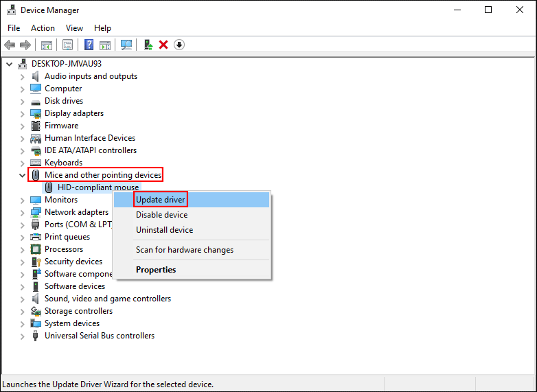Click the Update device driver toolbar icon
This screenshot has width=537, height=392.
tap(148, 45)
